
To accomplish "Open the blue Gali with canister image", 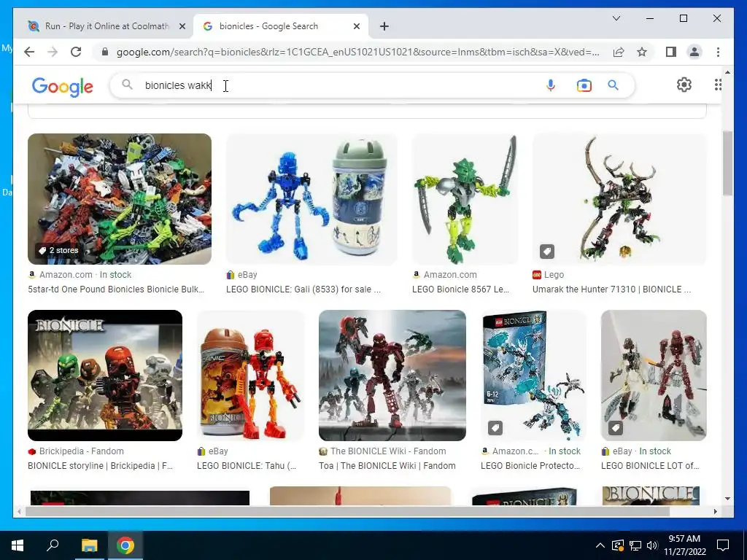I will (x=311, y=199).
